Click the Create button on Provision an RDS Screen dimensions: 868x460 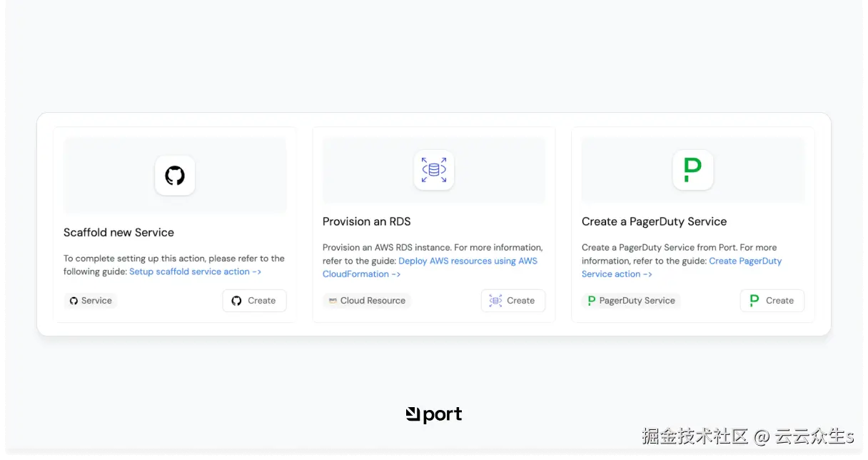pos(513,301)
